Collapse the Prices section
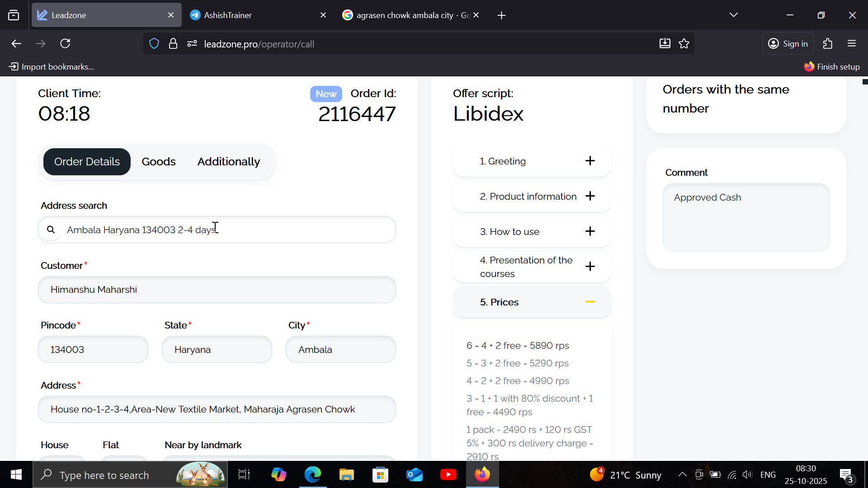 590,302
